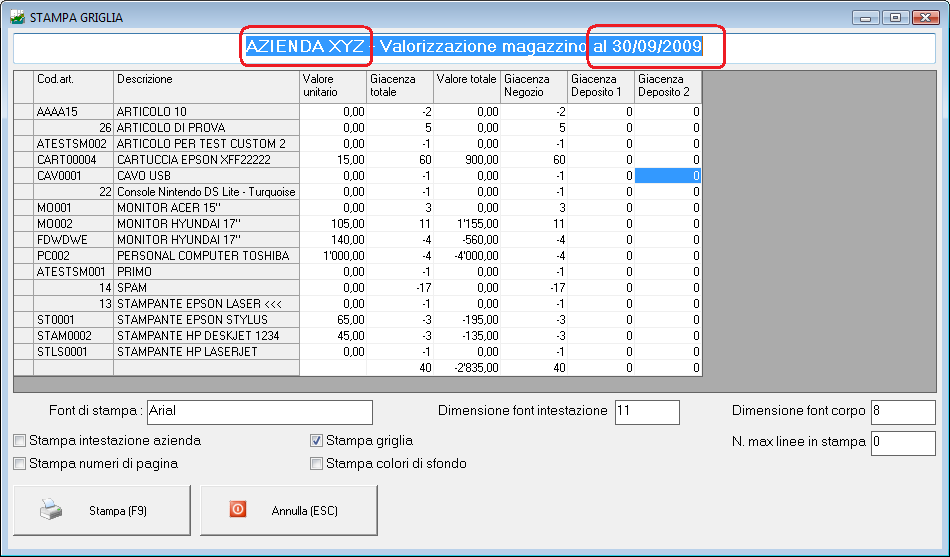950x557 pixels.
Task: Click the -4'000,00 total value cell
Action: [467, 256]
